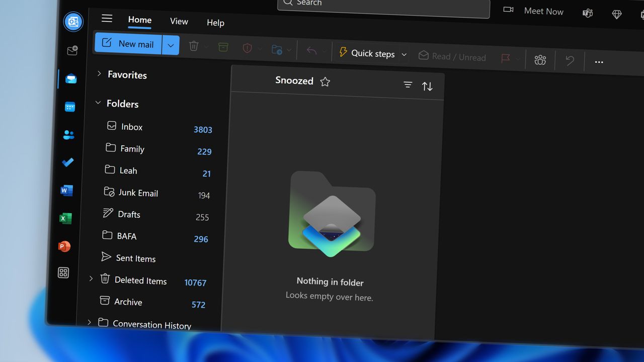The image size is (644, 362).
Task: Open the Calendar icon in the sidebar
Action: 70,107
